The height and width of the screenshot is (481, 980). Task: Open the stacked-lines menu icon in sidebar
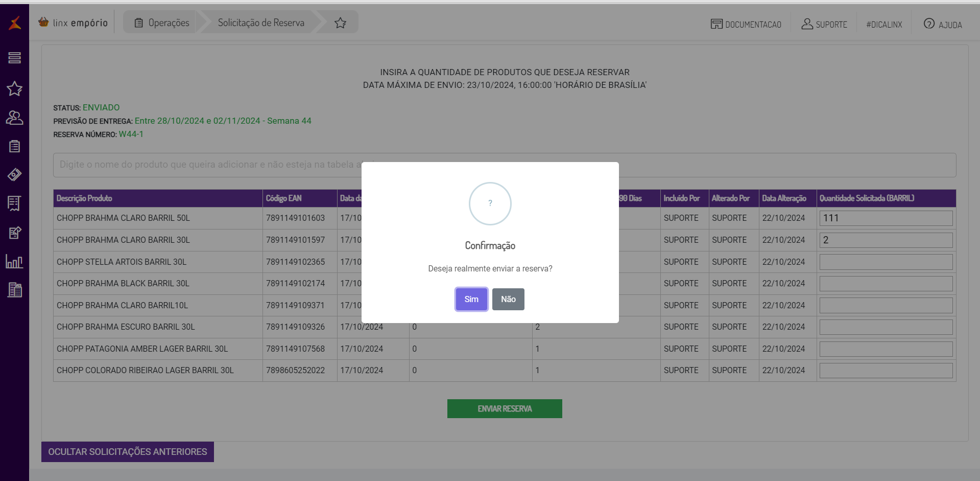pyautogui.click(x=14, y=58)
